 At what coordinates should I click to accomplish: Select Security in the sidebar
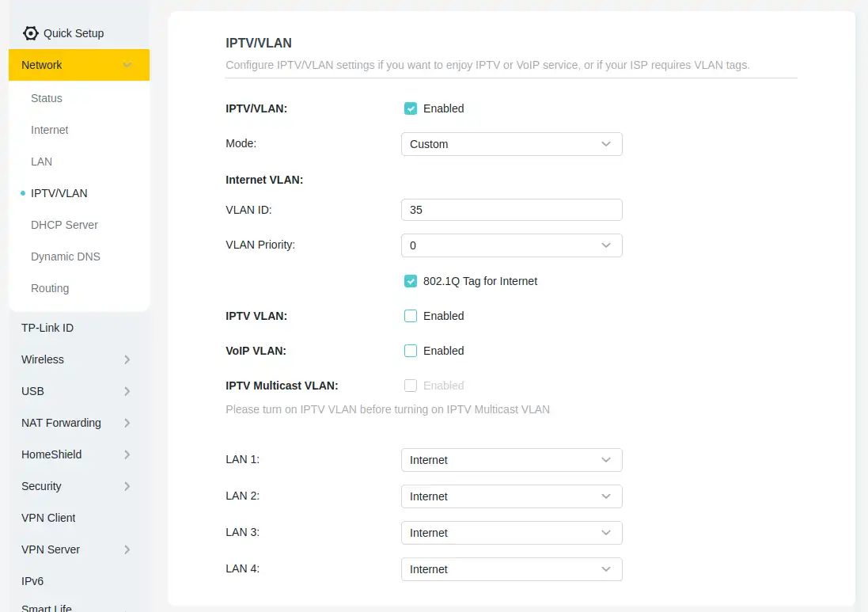(x=41, y=486)
